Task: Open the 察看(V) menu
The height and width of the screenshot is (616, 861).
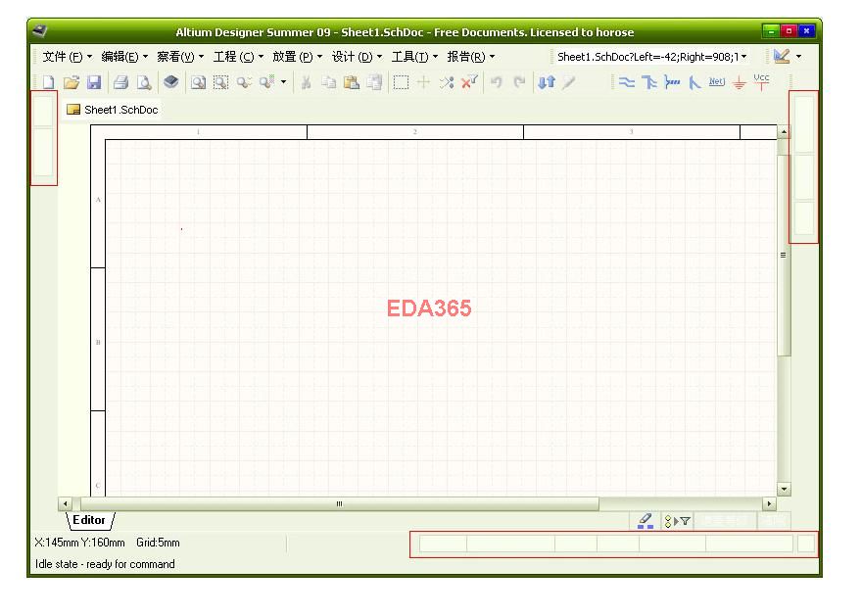Action: (x=180, y=57)
